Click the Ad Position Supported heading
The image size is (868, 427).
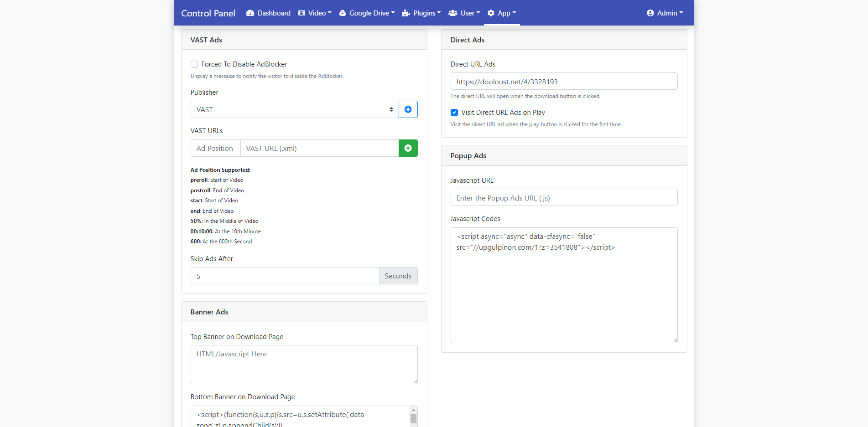click(x=220, y=170)
